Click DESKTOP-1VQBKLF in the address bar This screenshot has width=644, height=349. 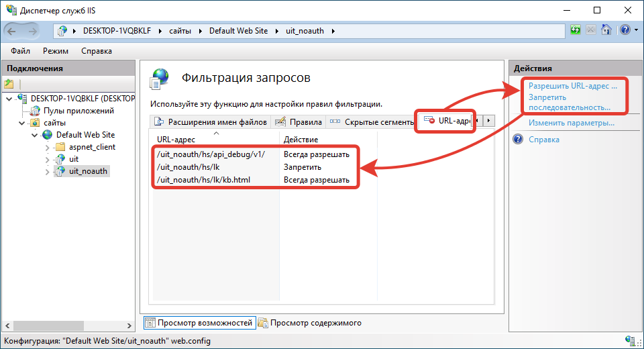(x=117, y=31)
